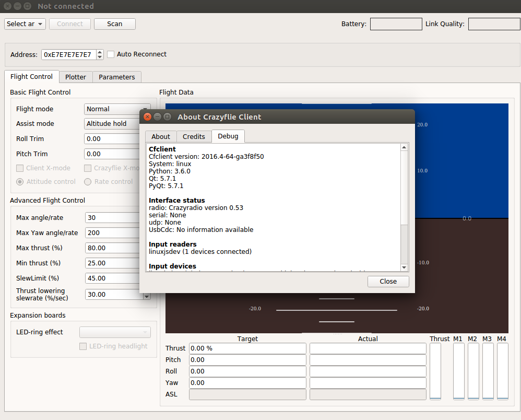Click the Actual Yaw field
Image resolution: width=521 pixels, height=420 pixels.
368,383
